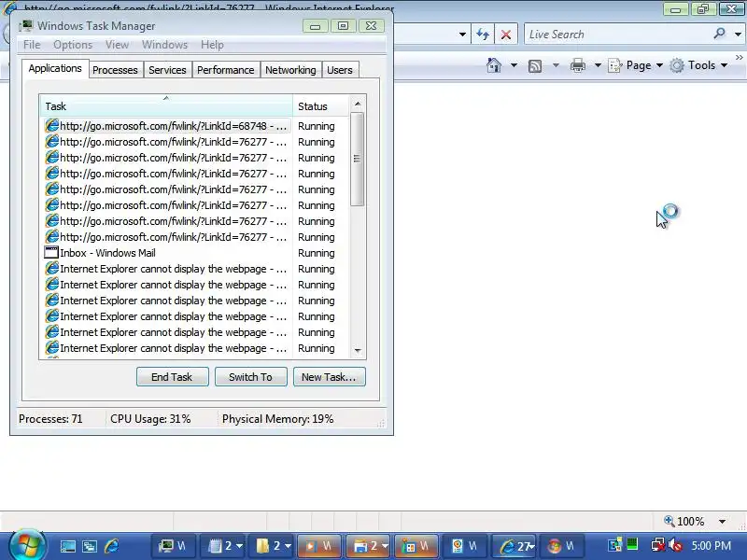747x560 pixels.
Task: Switch to the Processes tab
Action: [x=115, y=70]
